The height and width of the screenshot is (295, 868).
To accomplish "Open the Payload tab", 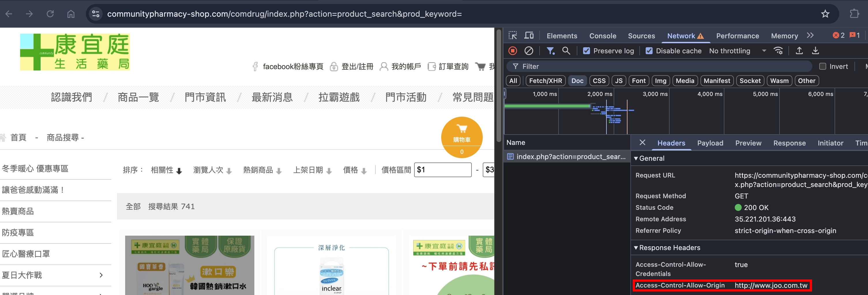I will (710, 143).
